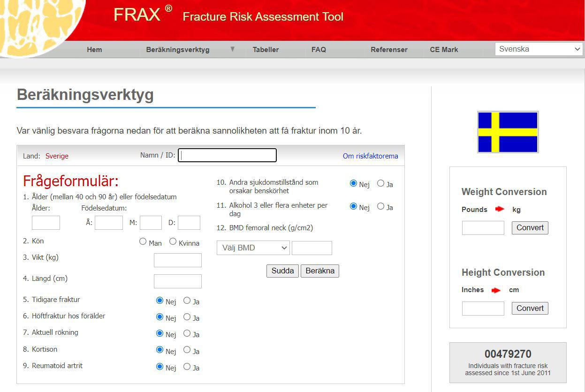Click the Sudda button
Screen dimensions: 585x392
(x=282, y=271)
